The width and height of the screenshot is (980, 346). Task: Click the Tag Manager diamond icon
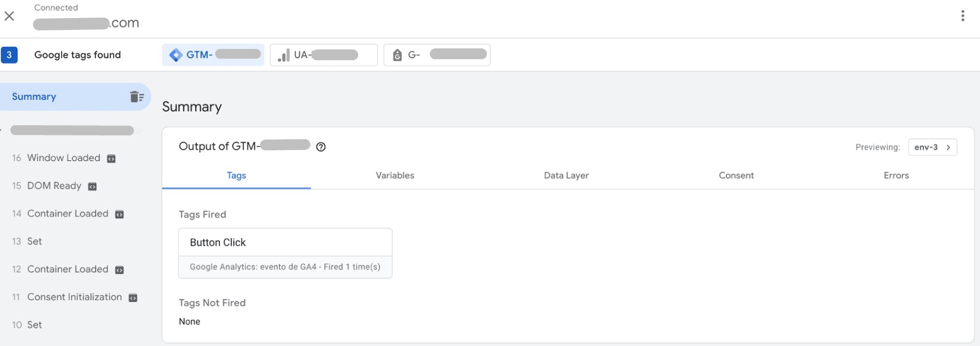click(x=176, y=55)
